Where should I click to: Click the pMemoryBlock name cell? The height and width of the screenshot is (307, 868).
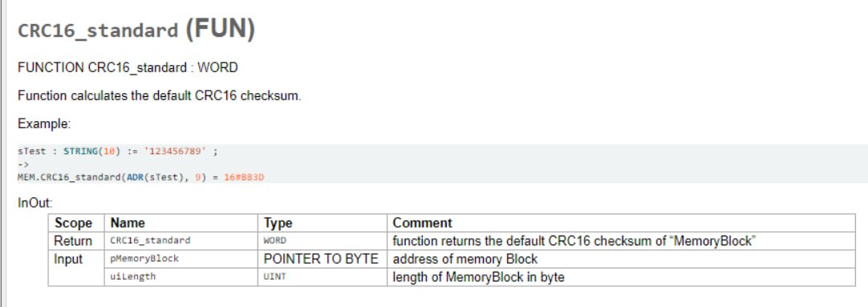coord(144,259)
